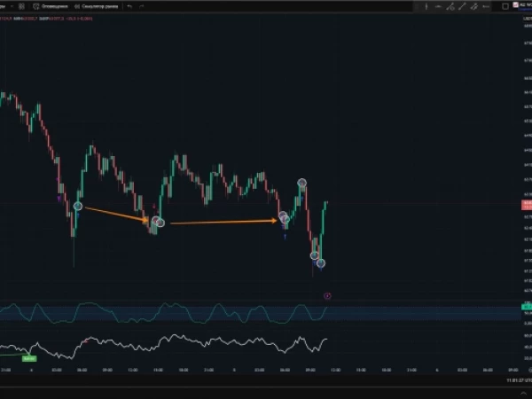Viewport: 532px width, 399px height.
Task: Grab the favorites drawing toolbar handle
Action: click(417, 6)
